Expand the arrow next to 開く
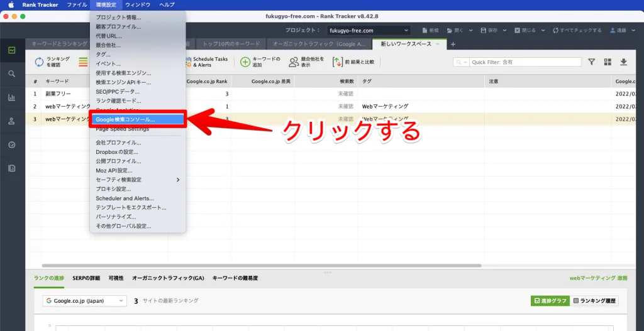Image resolution: width=644 pixels, height=331 pixels. tap(470, 30)
